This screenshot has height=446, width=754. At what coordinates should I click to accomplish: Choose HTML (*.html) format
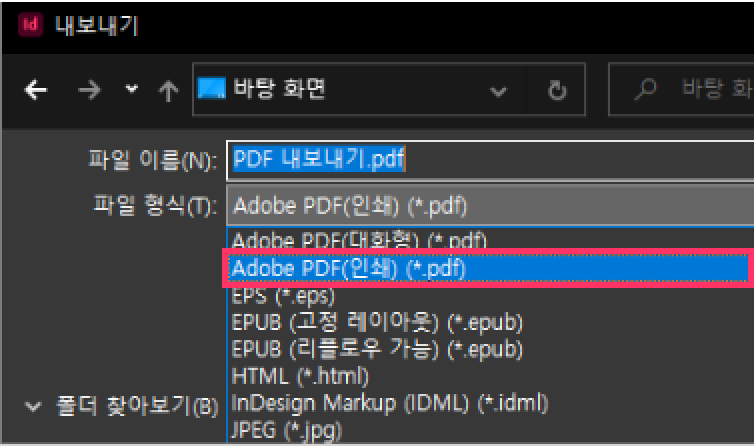coord(490,377)
